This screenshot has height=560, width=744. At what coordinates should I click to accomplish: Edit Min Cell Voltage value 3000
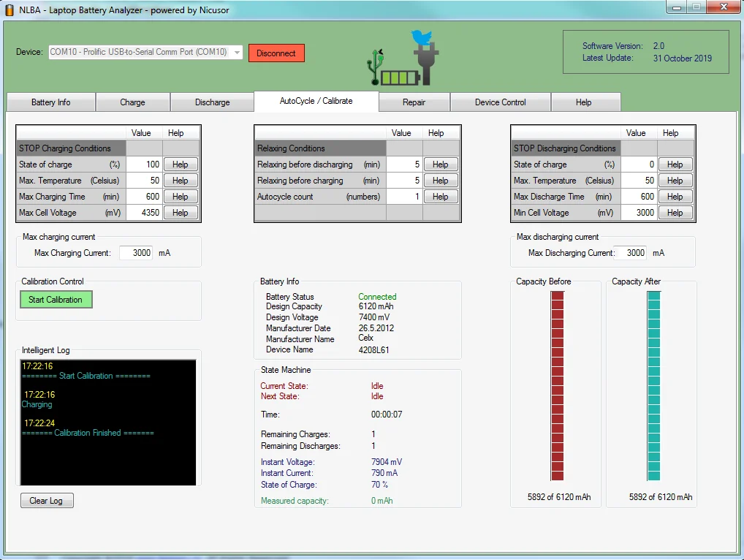(639, 213)
